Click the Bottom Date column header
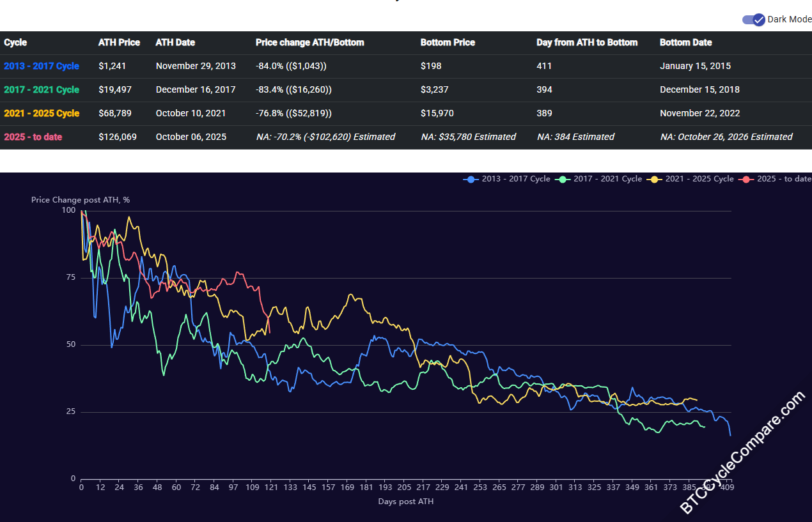This screenshot has width=812, height=522. 685,43
